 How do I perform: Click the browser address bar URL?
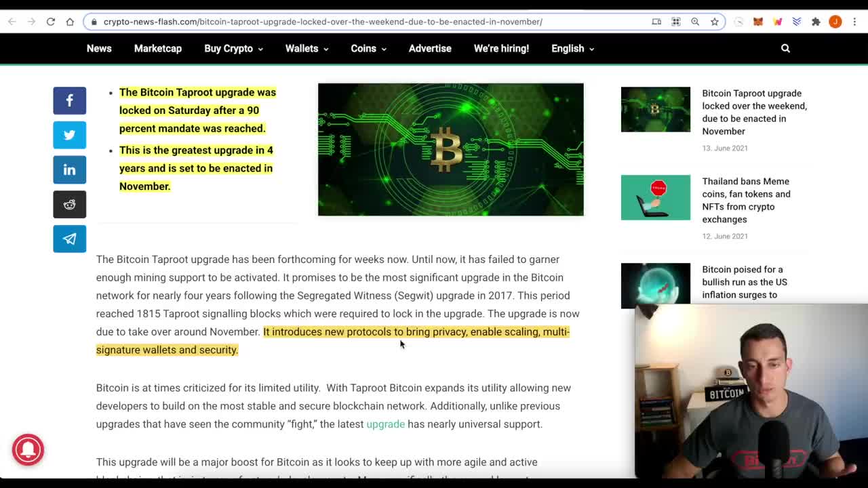tap(323, 22)
